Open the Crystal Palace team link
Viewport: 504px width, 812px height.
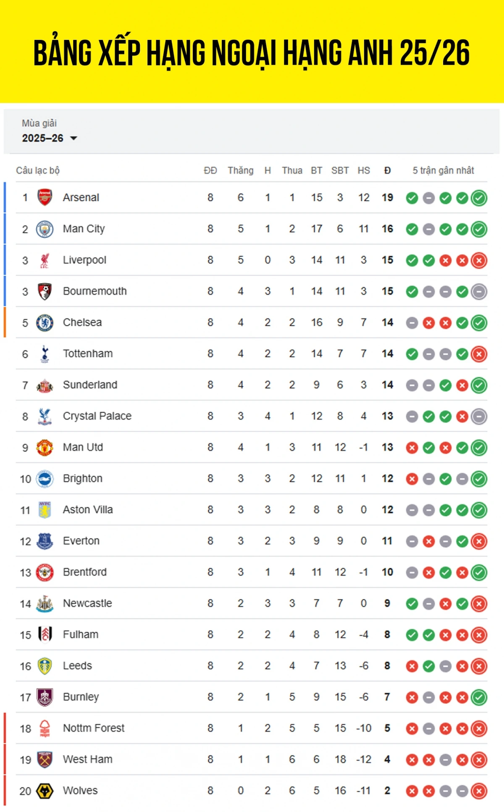point(97,416)
